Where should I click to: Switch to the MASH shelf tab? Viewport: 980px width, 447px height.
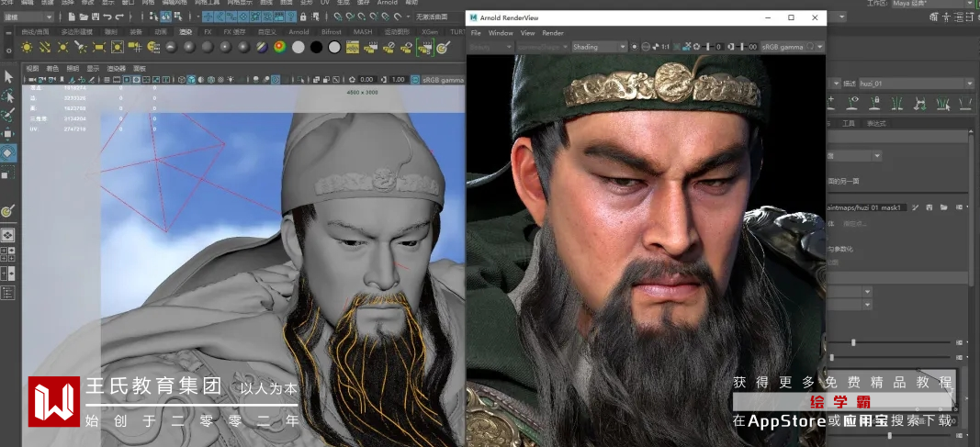(x=363, y=32)
